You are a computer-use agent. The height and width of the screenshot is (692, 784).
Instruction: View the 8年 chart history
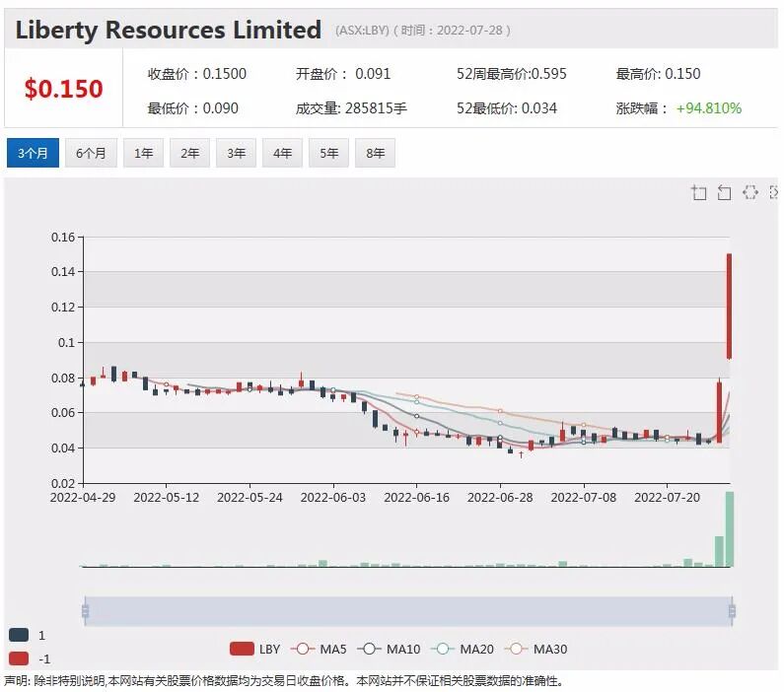coord(375,153)
